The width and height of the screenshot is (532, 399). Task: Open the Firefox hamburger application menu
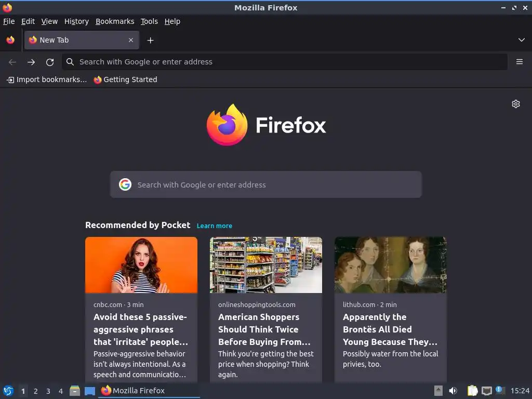(x=519, y=62)
